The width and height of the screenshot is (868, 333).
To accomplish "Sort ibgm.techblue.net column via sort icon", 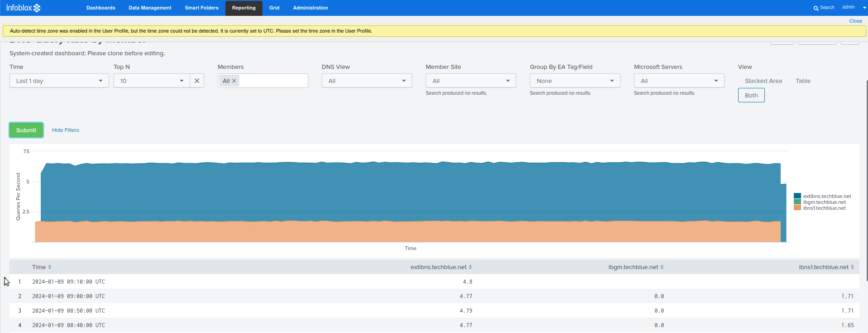I will tap(662, 267).
